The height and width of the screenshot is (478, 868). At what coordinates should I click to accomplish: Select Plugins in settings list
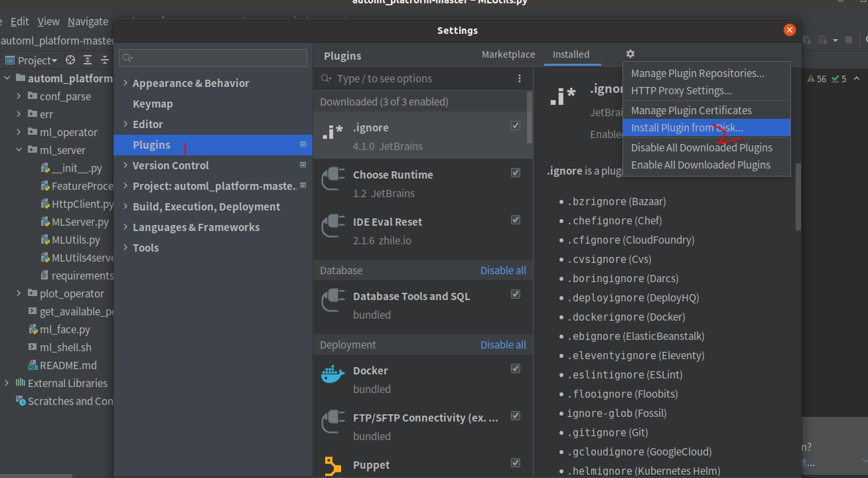pos(213,145)
